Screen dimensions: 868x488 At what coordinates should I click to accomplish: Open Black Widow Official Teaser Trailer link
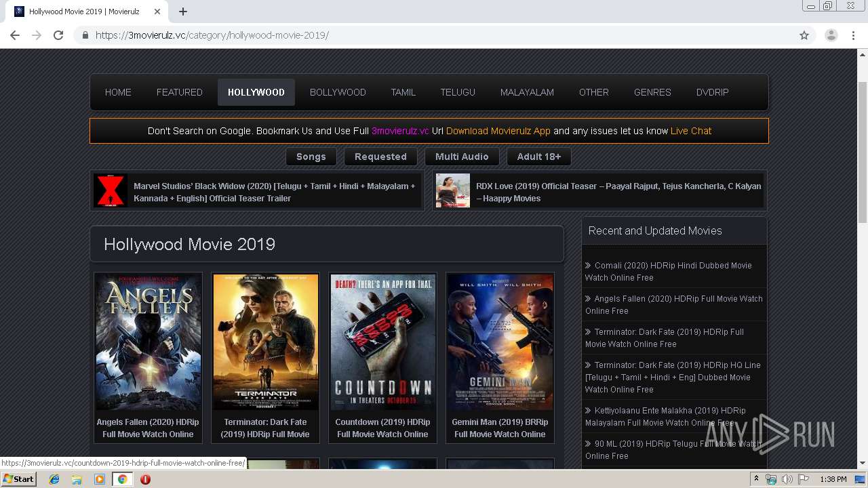tap(275, 192)
